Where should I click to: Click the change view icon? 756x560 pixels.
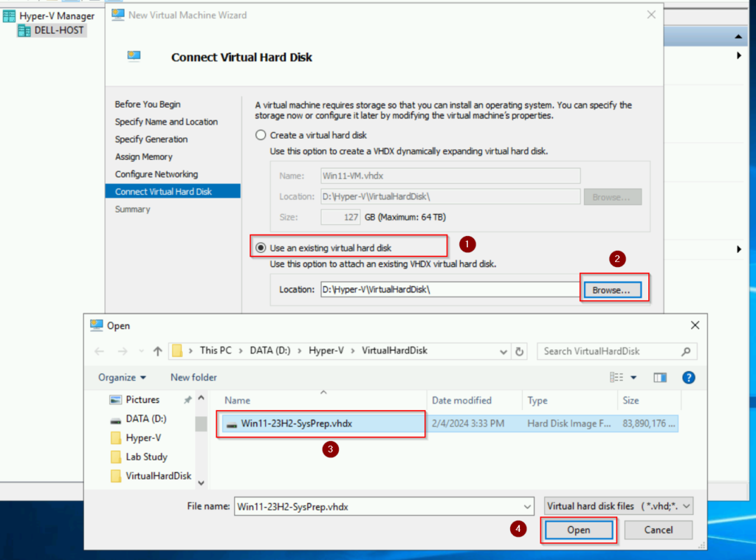[616, 377]
